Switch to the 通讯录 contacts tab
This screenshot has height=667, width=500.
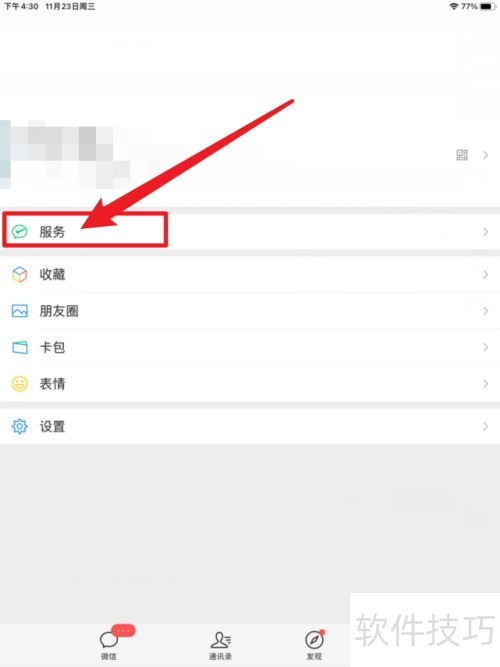tap(220, 645)
